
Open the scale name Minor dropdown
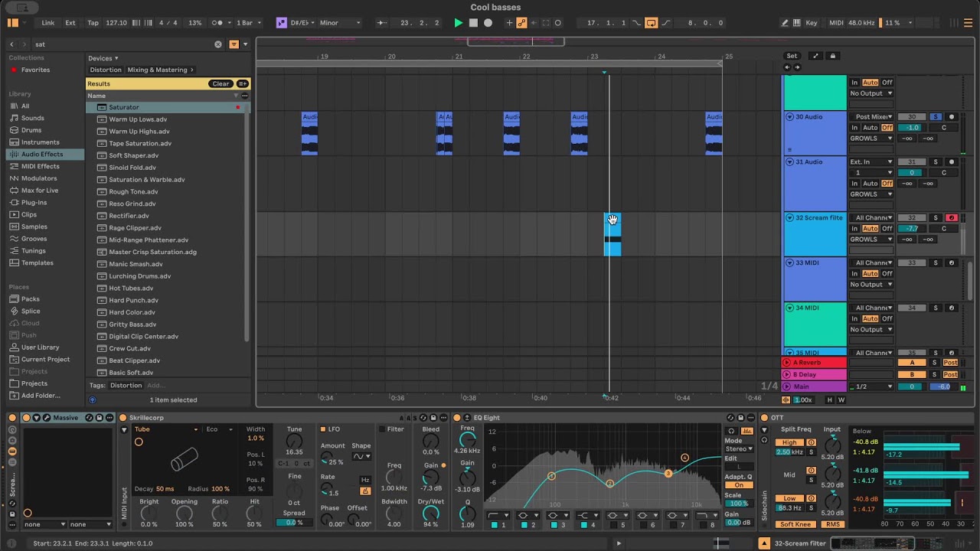point(338,23)
